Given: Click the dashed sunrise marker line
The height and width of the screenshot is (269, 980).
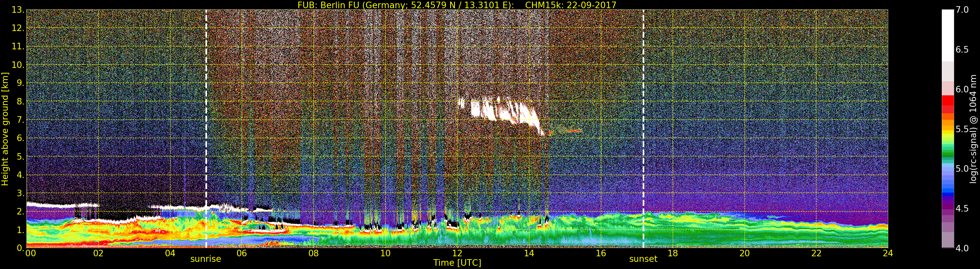Looking at the screenshot, I should (x=206, y=129).
